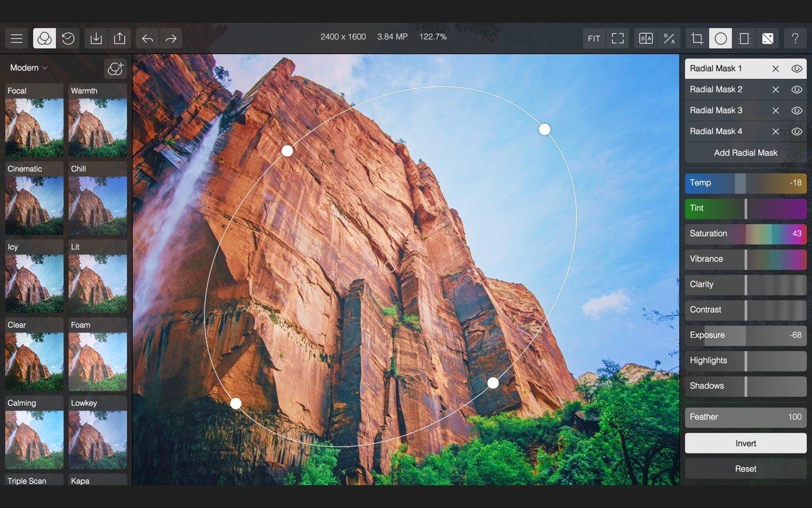Image resolution: width=812 pixels, height=508 pixels.
Task: Select the Crop tool in the toolbar
Action: click(696, 38)
